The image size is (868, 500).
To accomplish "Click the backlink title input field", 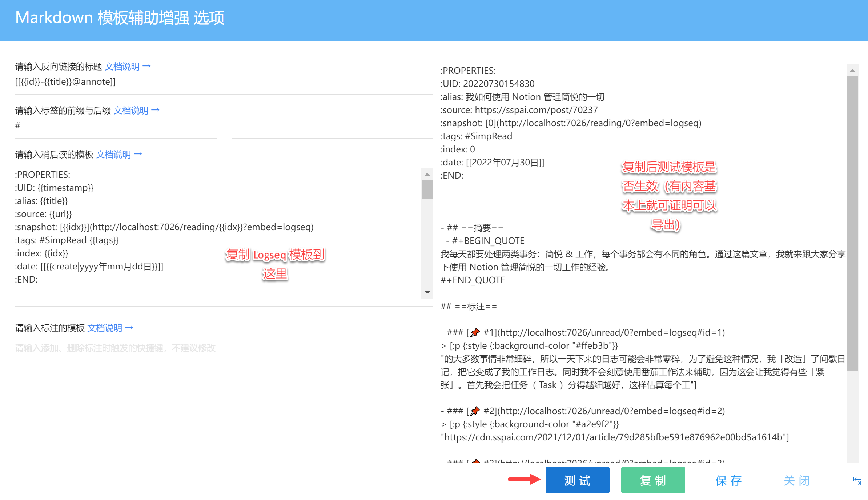I will click(x=224, y=82).
